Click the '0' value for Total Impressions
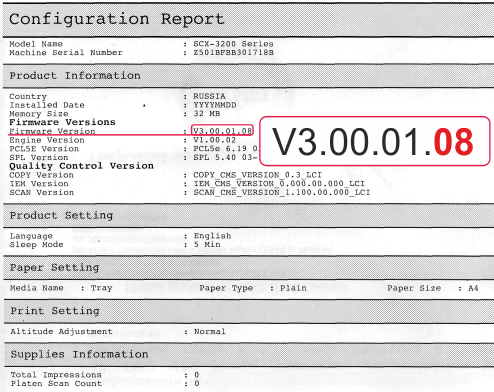Screen dimensions: 494x392 [197, 375]
